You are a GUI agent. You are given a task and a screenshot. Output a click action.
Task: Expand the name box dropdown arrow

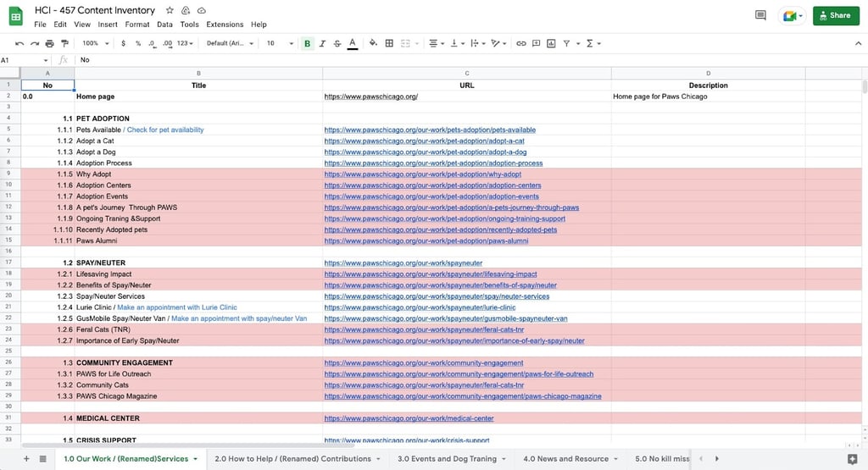[x=46, y=60]
